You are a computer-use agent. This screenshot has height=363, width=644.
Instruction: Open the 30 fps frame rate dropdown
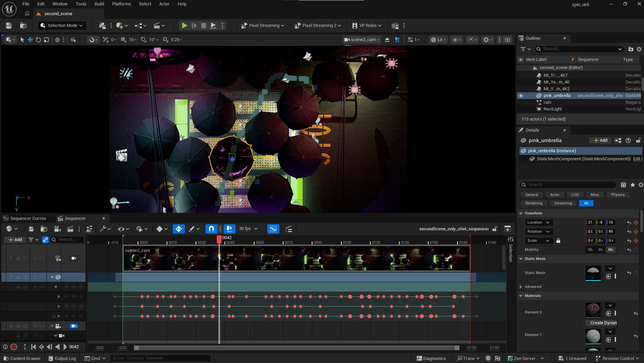248,229
